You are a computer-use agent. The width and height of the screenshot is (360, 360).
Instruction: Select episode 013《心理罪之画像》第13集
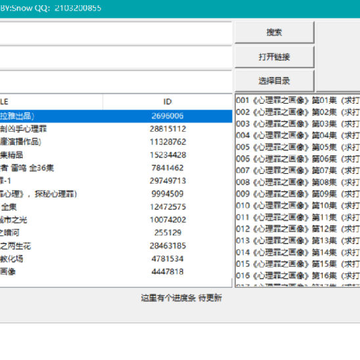(298, 241)
